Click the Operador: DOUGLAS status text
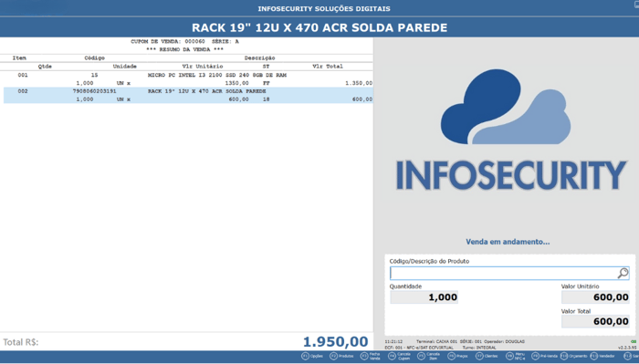Screen dimensions: 639x364 (x=504, y=341)
